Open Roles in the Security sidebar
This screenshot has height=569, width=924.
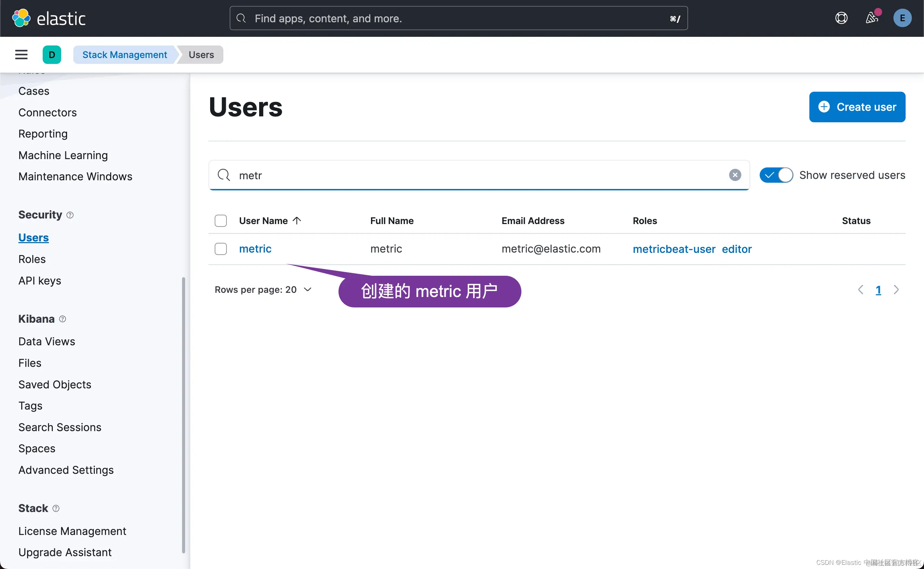[32, 259]
